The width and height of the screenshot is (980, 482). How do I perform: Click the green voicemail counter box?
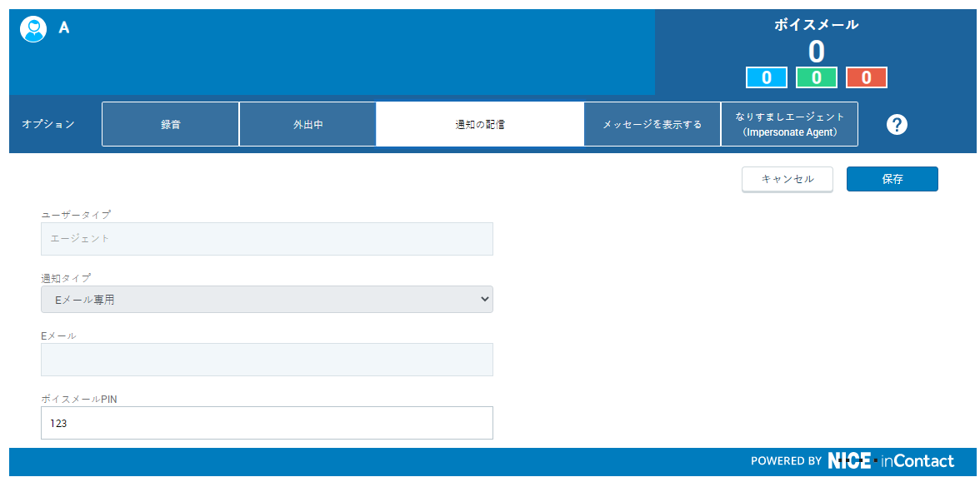click(x=817, y=77)
